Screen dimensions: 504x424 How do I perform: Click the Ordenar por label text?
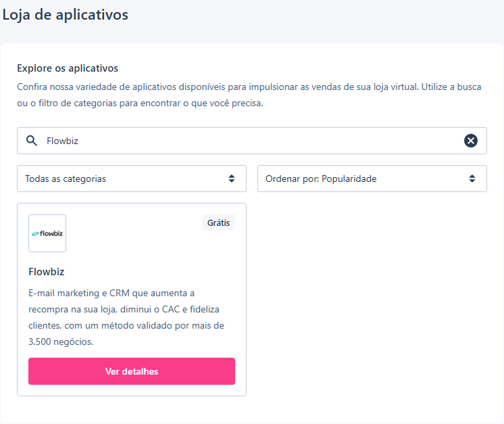coord(292,179)
